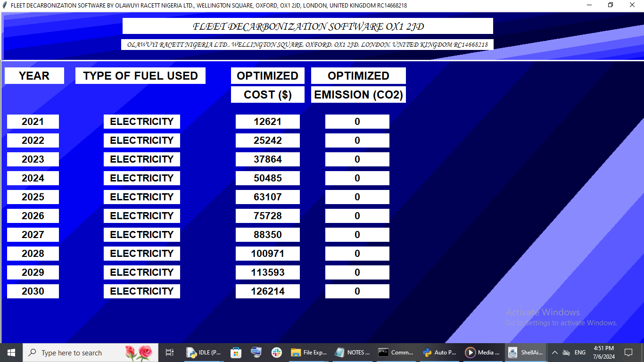
Task: Switch to the IDLE Python taskbar app
Action: [205, 353]
